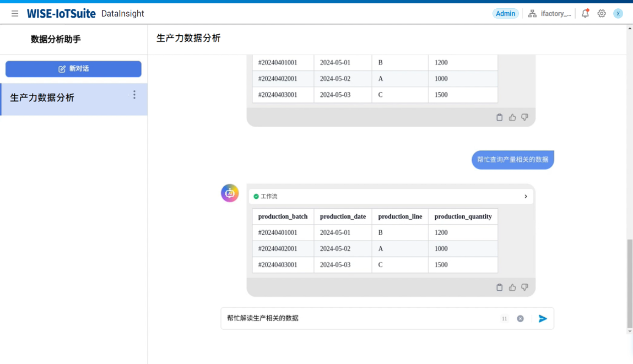Open the ifactory organization selector
This screenshot has height=364, width=633.
[x=549, y=14]
